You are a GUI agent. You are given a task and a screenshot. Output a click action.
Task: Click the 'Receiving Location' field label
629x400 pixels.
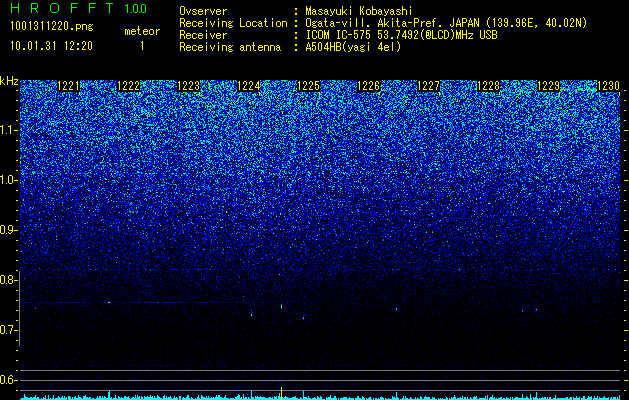pyautogui.click(x=233, y=23)
